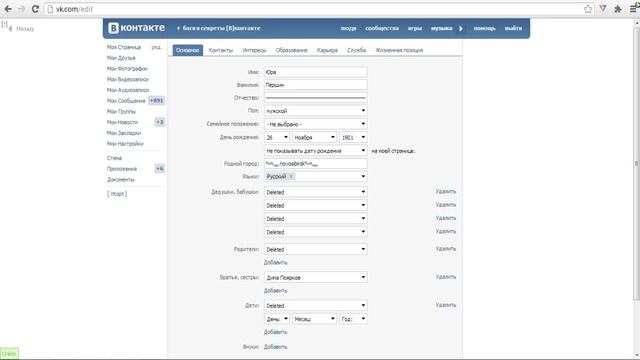Go back with the browser back arrow
This screenshot has height=360, width=640.
click(8, 9)
